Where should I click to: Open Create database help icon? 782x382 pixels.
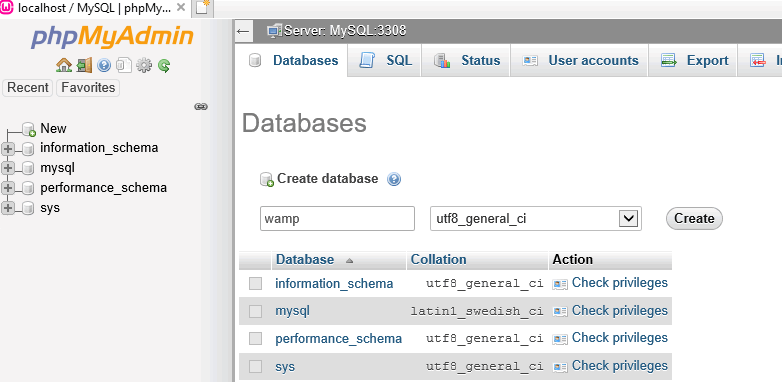coord(394,179)
